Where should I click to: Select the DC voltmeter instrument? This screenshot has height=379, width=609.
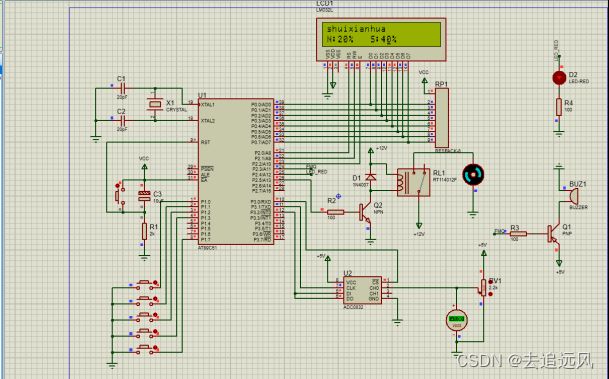457,320
